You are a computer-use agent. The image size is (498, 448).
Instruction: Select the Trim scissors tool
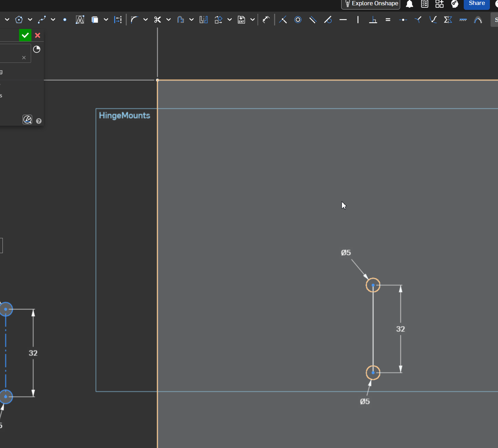coord(158,20)
